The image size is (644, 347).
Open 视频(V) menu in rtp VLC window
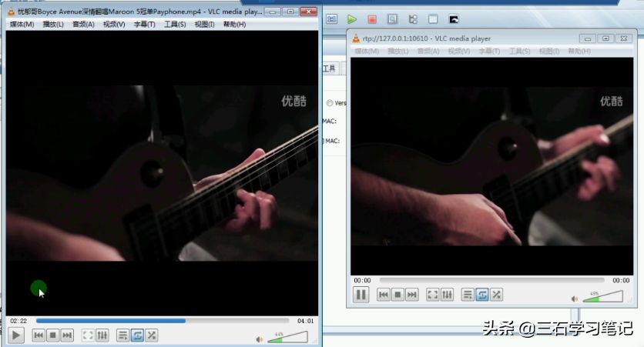(x=459, y=51)
